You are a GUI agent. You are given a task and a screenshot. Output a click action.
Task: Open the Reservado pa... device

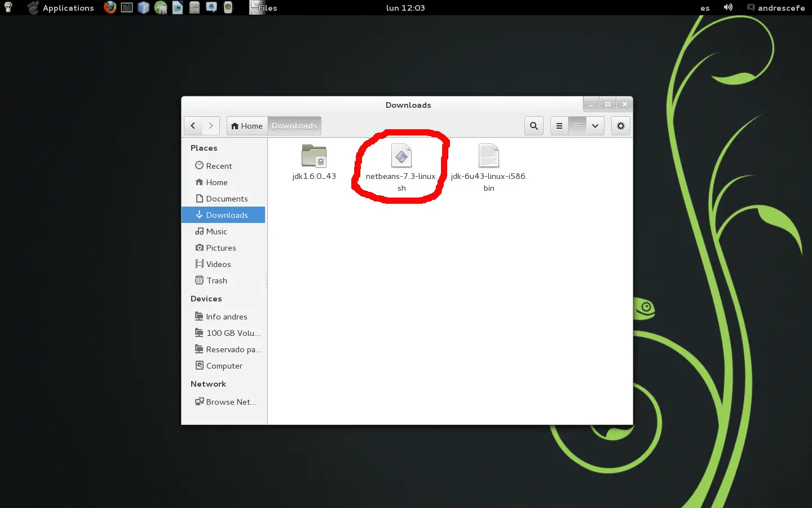(x=223, y=349)
